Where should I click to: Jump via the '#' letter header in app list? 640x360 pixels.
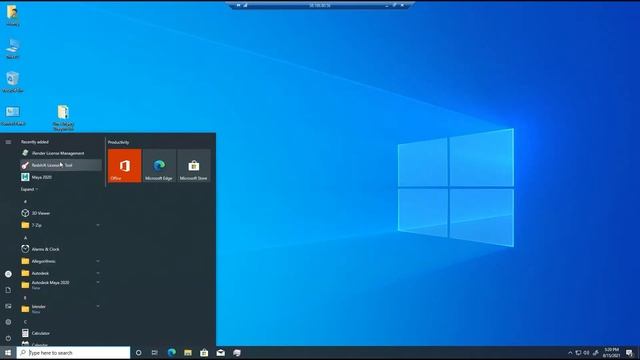click(25, 201)
